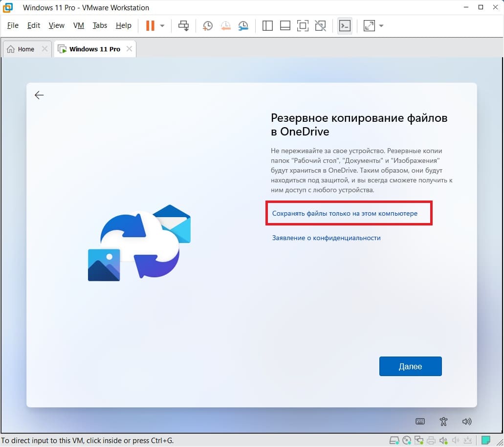Close the Home tab

(44, 49)
